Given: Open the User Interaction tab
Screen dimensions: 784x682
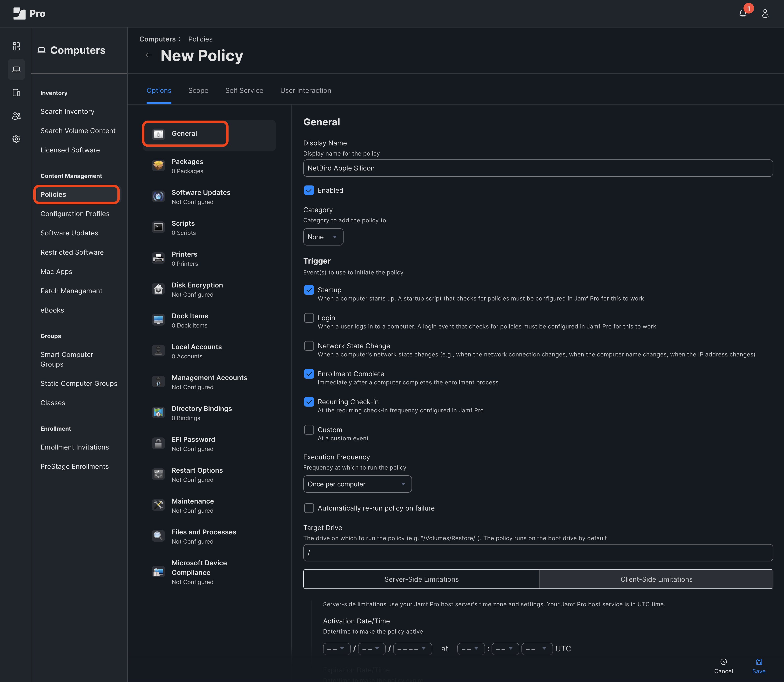Looking at the screenshot, I should click(305, 91).
